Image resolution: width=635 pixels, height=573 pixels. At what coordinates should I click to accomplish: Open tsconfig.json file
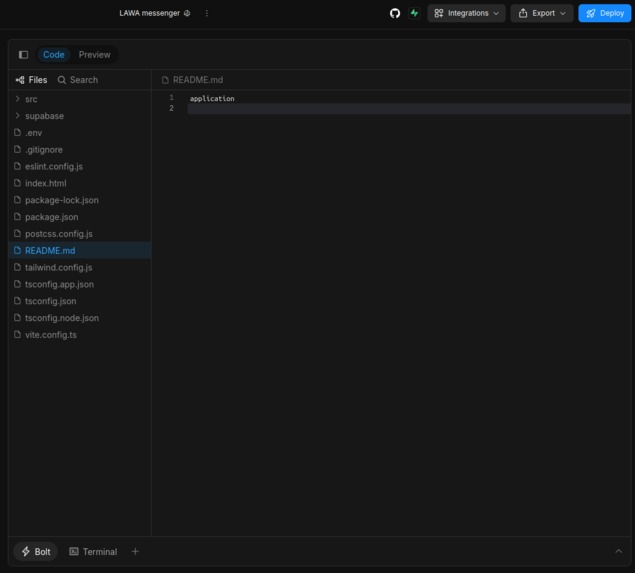pyautogui.click(x=80, y=301)
